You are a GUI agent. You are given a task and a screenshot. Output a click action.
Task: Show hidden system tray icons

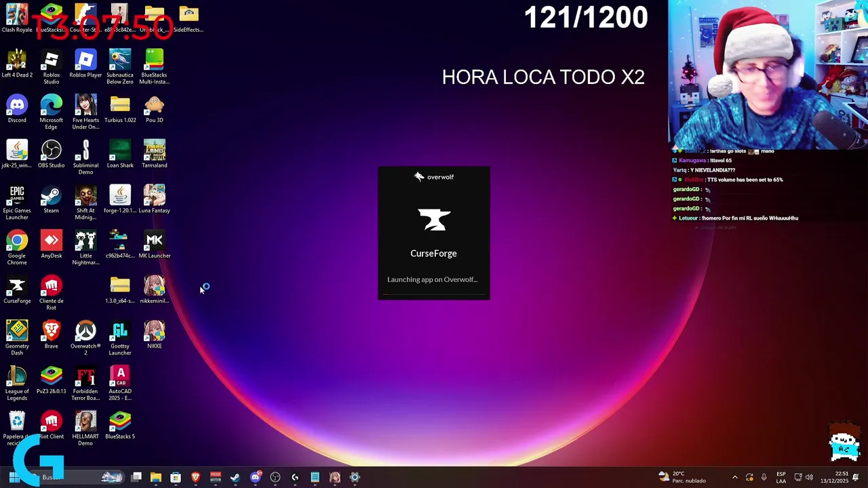coord(734,477)
